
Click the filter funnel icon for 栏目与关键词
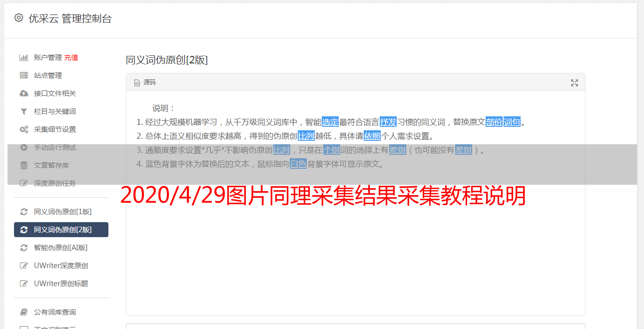(23, 111)
